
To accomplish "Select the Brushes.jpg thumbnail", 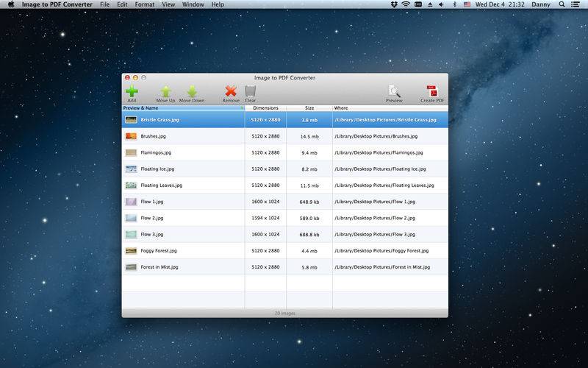I will [x=131, y=136].
